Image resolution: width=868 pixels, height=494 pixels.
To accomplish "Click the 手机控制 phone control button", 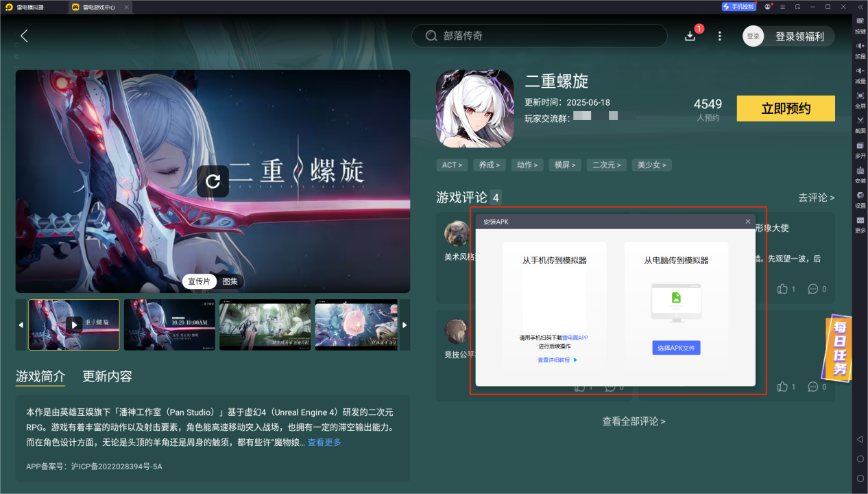I will coord(738,7).
